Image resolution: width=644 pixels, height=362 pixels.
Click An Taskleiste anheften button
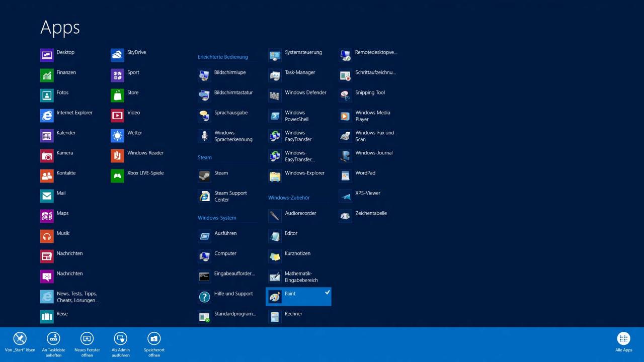[x=53, y=344]
